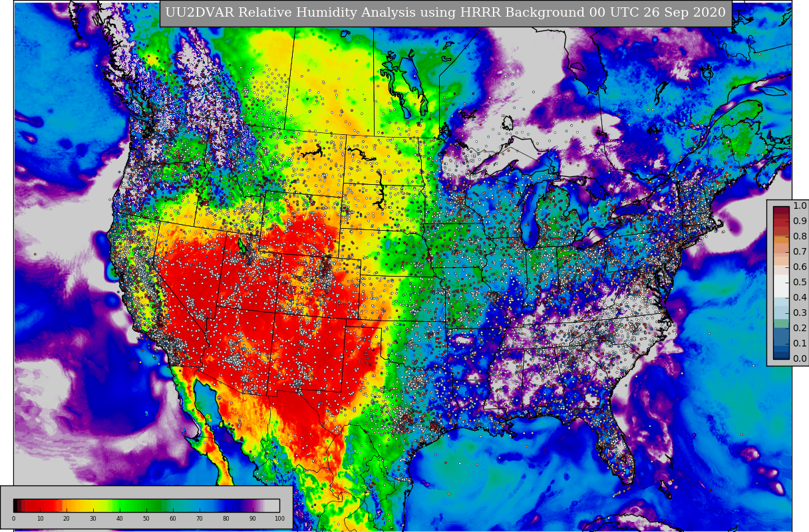The height and width of the screenshot is (532, 809).
Task: Click the 50 tick on humidity colorbar
Action: coord(146,519)
